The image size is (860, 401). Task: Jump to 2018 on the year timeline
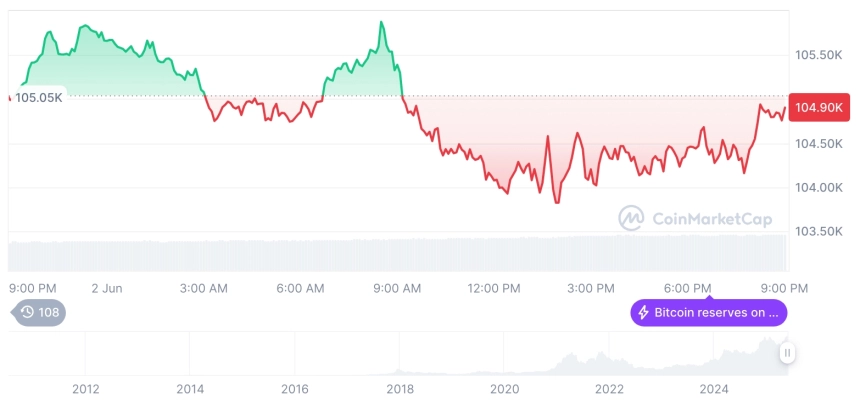pyautogui.click(x=399, y=388)
